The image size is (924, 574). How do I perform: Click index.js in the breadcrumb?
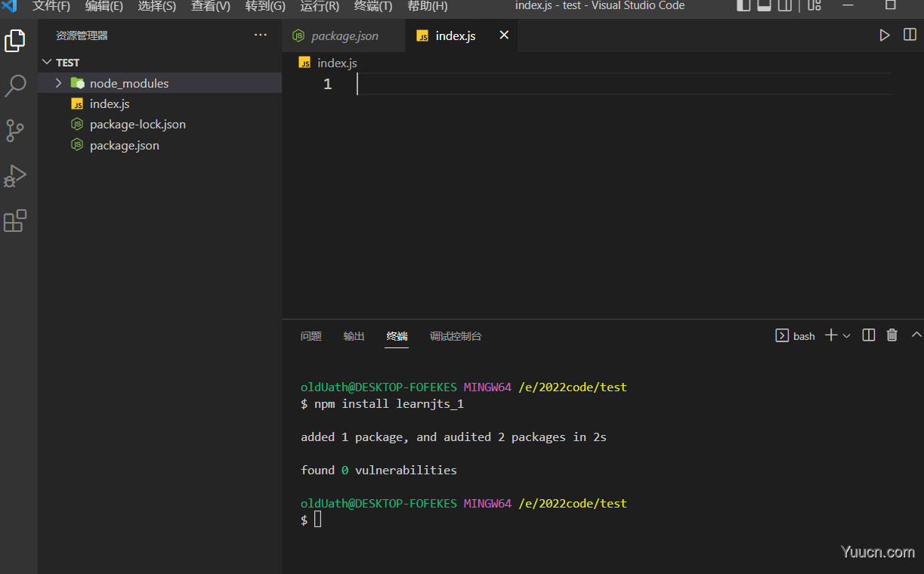[337, 63]
